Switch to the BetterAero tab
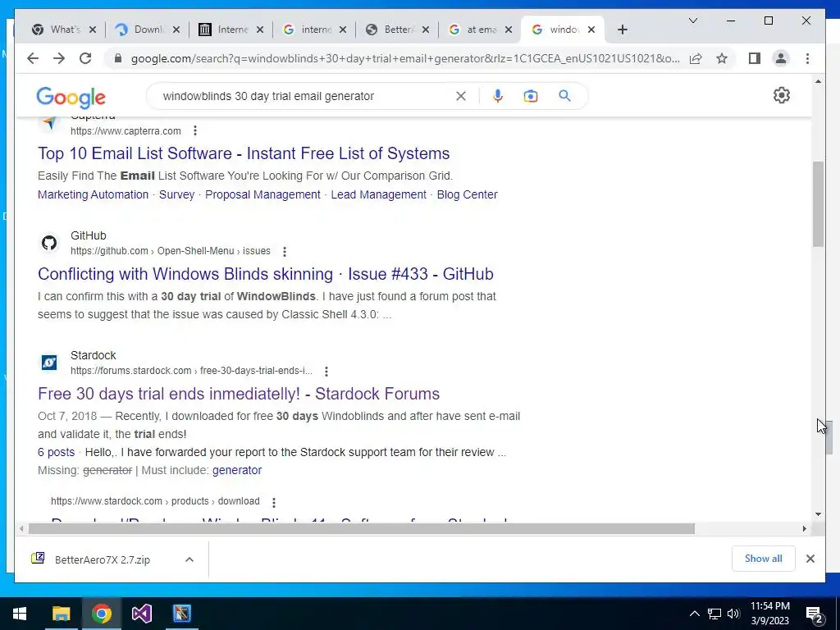The image size is (840, 630). (399, 30)
